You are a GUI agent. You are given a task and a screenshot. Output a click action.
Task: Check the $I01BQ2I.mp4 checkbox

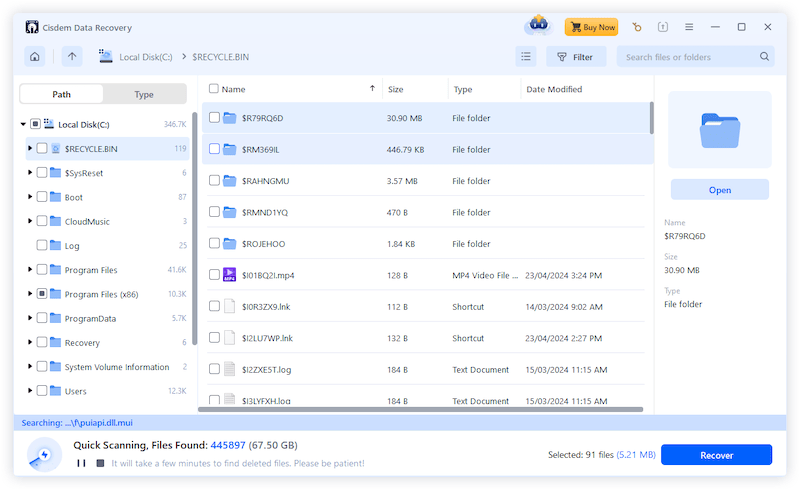(x=214, y=275)
